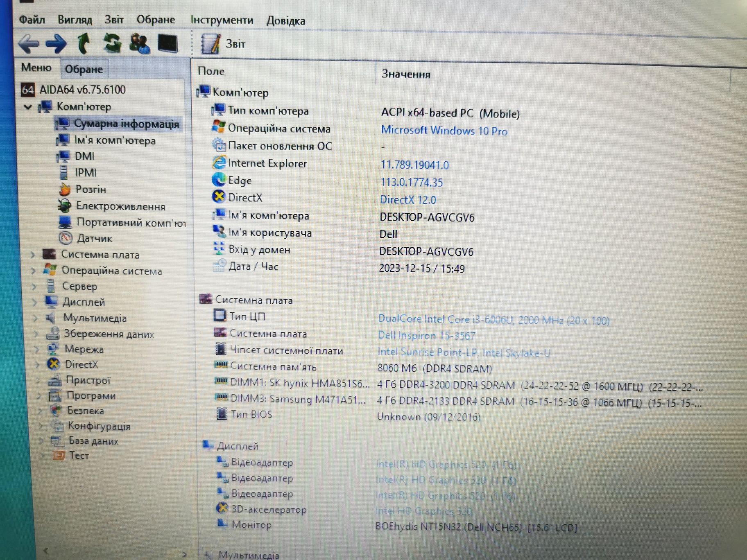Image resolution: width=747 pixels, height=560 pixels.
Task: Open the Інструменти menu
Action: tap(222, 20)
